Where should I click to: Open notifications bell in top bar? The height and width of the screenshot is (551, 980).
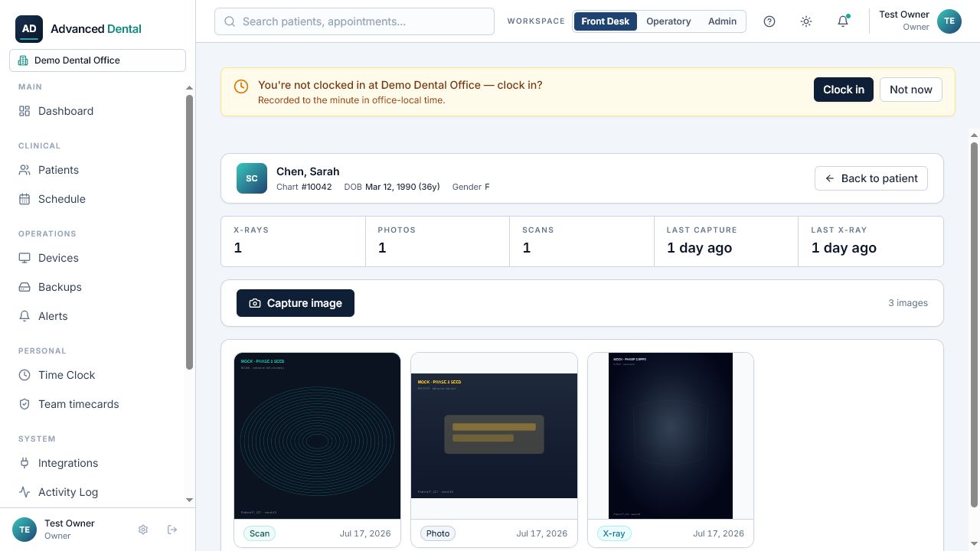coord(843,21)
